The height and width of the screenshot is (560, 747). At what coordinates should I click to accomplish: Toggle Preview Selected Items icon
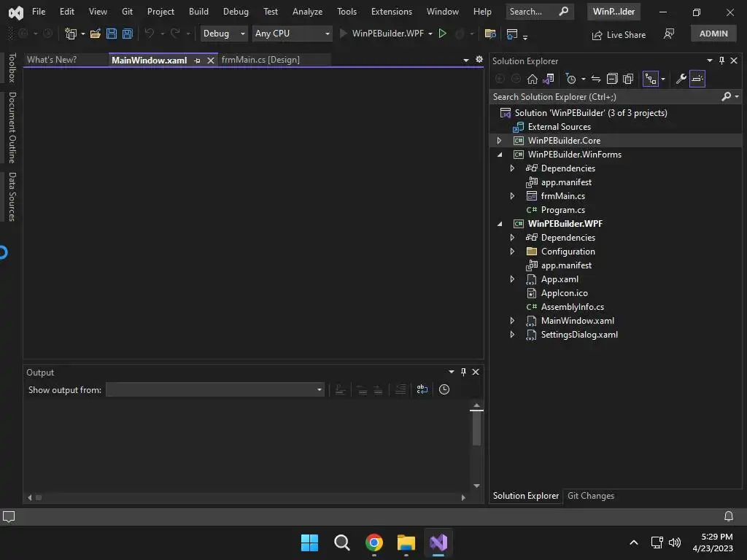tap(697, 79)
